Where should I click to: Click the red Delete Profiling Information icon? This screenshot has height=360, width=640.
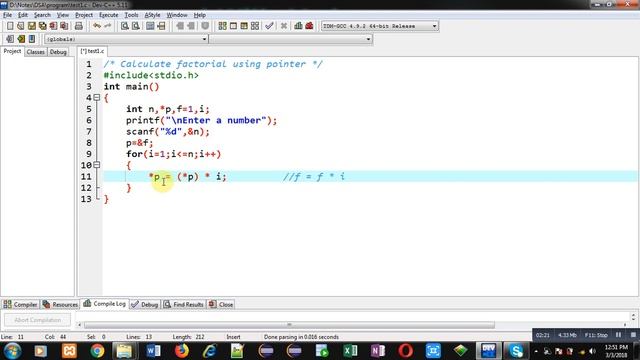[x=309, y=26]
